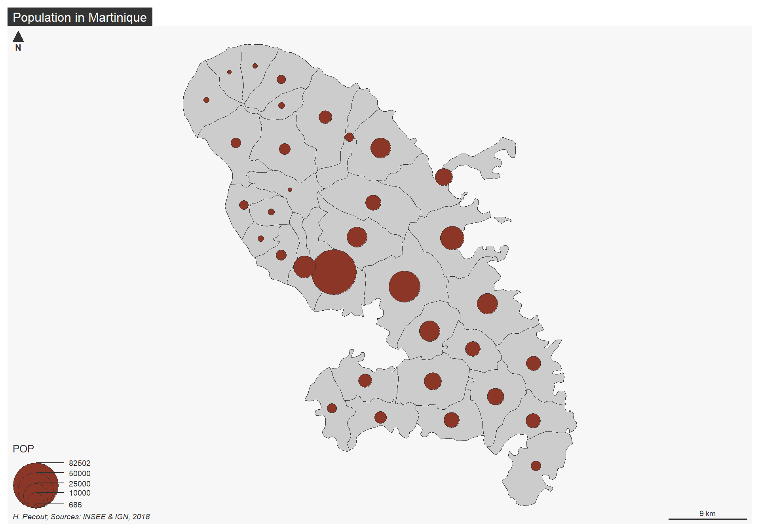Click the scale bar line at the bottom right
Viewport: 760px width, 532px height.
[x=707, y=519]
